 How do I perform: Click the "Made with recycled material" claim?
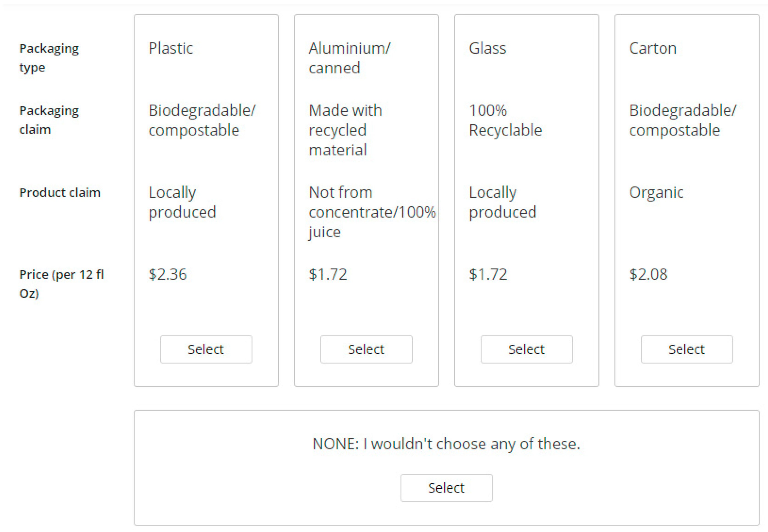(x=345, y=130)
